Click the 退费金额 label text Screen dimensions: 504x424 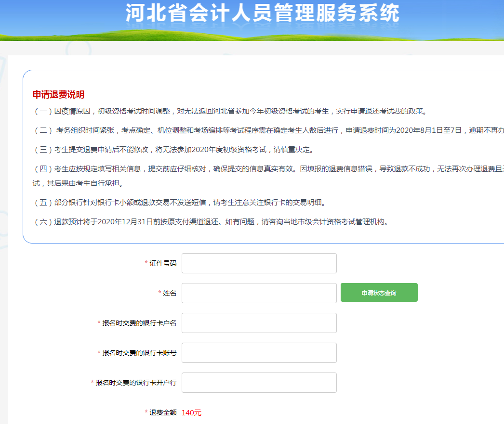162,412
